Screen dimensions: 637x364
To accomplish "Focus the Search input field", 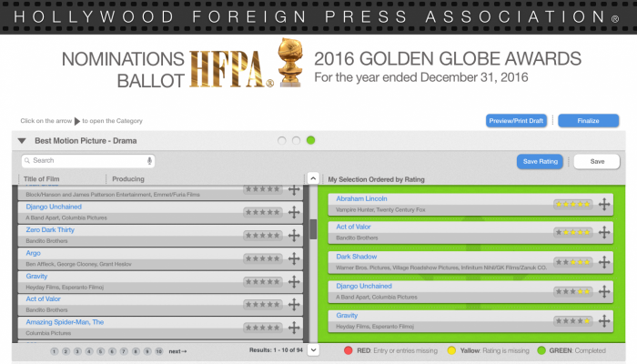I will pyautogui.click(x=87, y=161).
